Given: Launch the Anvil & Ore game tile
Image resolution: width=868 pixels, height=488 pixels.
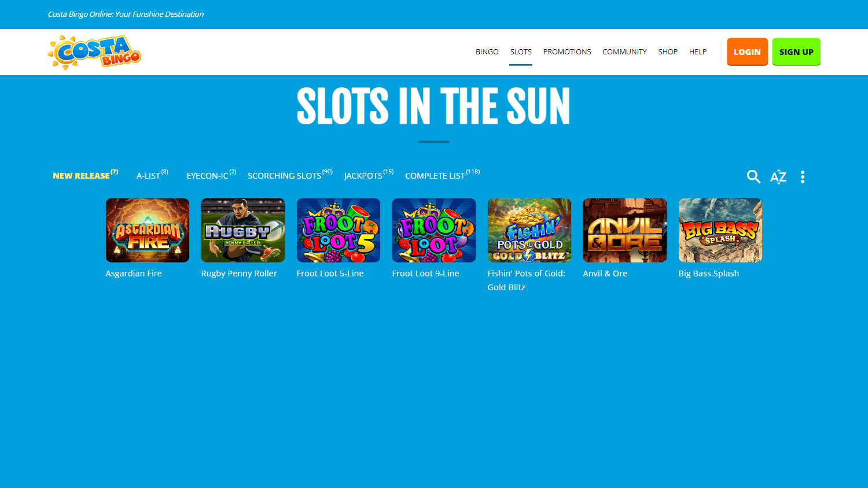Looking at the screenshot, I should 625,230.
